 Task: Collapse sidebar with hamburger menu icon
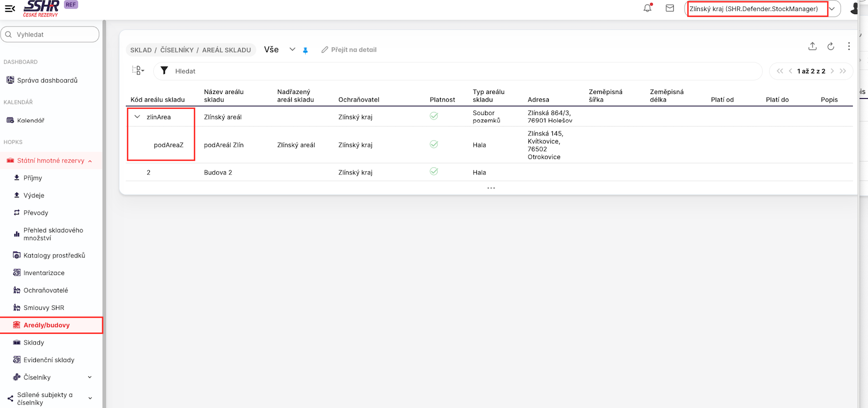pos(9,8)
